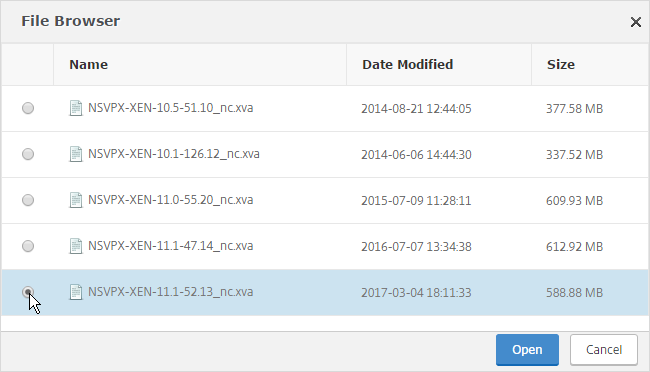Close the File Browser with X

635,22
